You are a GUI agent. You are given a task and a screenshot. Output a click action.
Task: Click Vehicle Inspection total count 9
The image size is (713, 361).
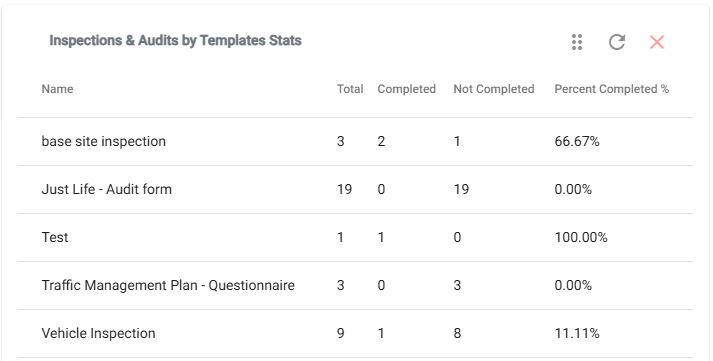340,333
